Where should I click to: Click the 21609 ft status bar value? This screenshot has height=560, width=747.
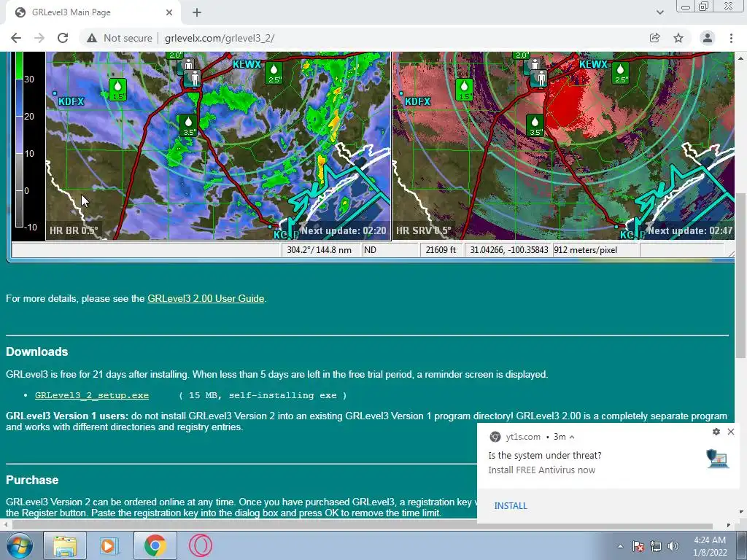coord(441,250)
